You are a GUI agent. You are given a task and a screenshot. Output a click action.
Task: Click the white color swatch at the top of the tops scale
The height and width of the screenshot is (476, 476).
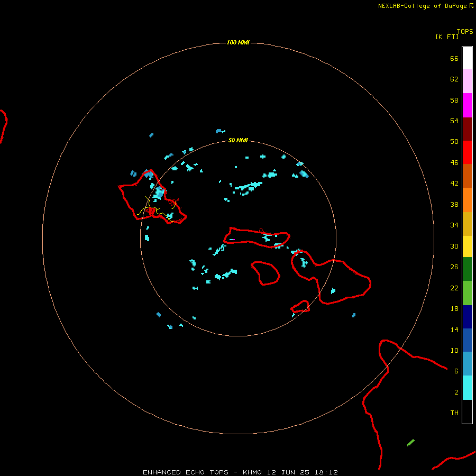[467, 58]
